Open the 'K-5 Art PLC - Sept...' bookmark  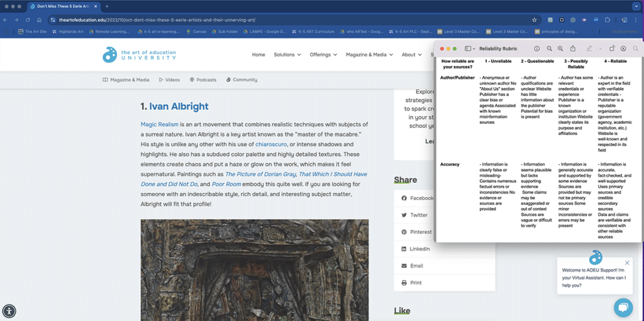(x=410, y=31)
